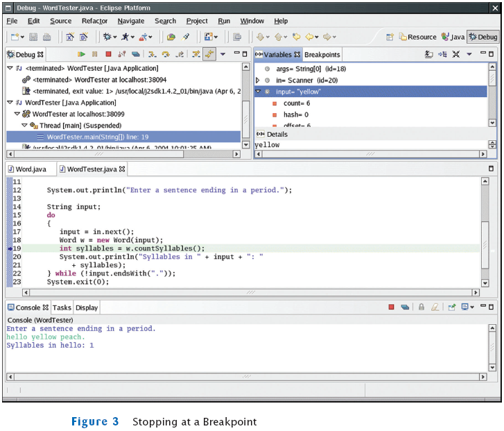Clear the console with the Clear Console icon
This screenshot has height=431, width=504.
(x=435, y=307)
